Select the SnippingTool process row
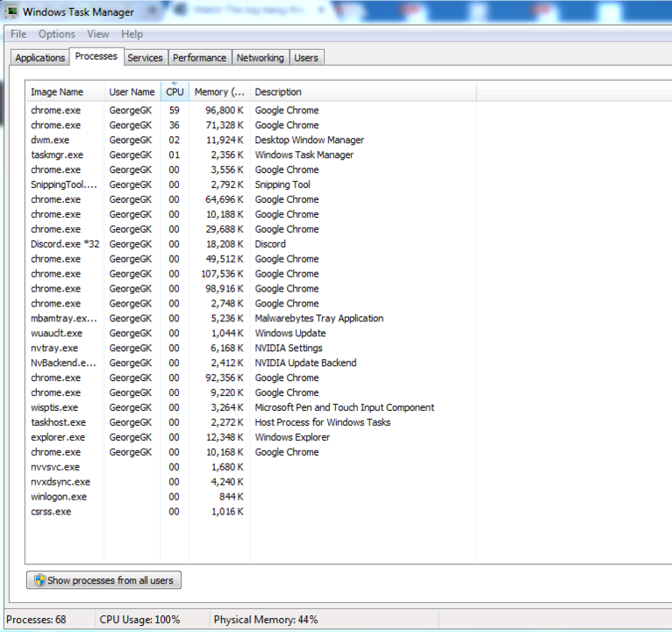 251,184
